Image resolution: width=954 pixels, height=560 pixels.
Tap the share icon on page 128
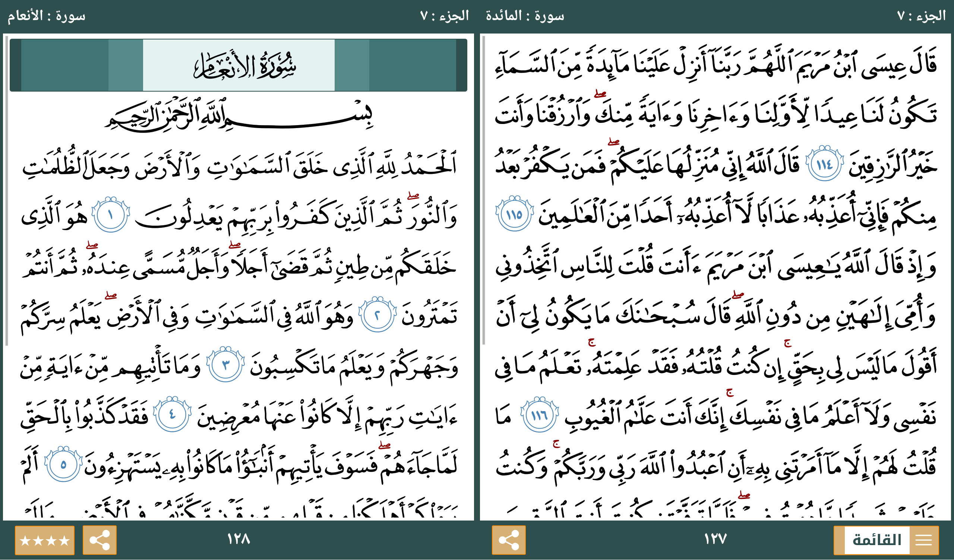coord(99,540)
